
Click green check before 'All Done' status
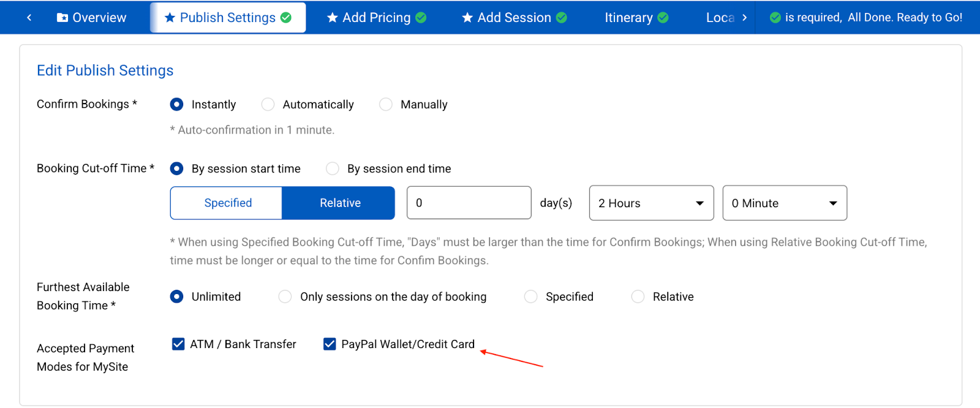775,18
